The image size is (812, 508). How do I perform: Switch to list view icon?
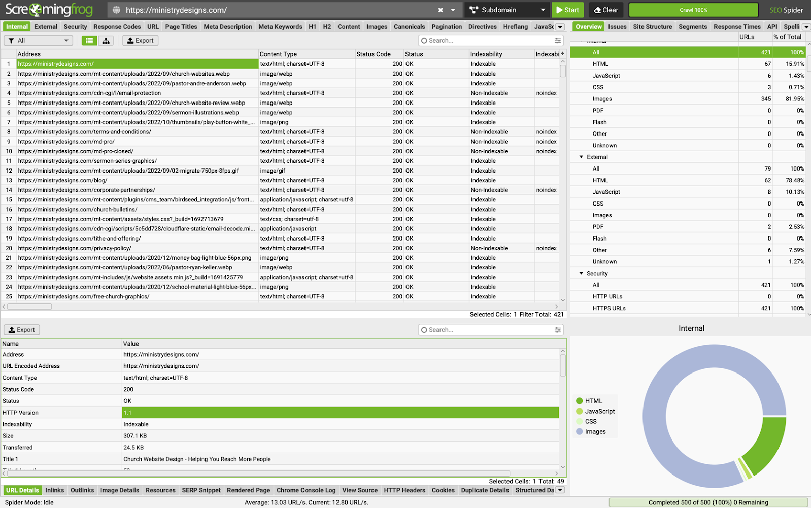[89, 41]
